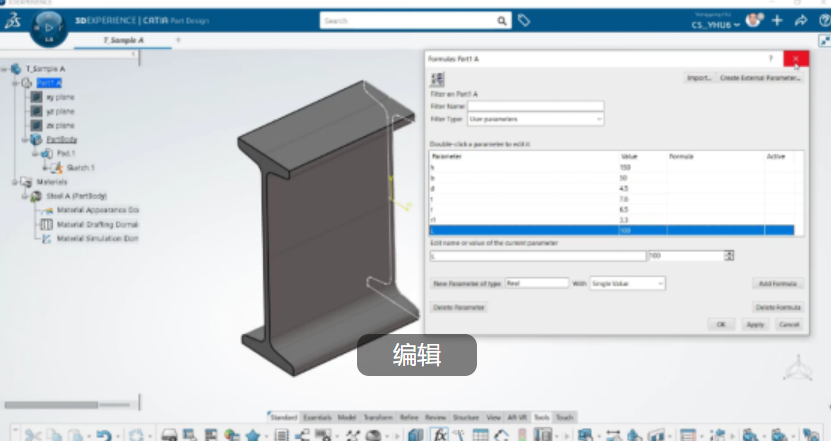Click the Copy icon in bottom toolbar

54,436
